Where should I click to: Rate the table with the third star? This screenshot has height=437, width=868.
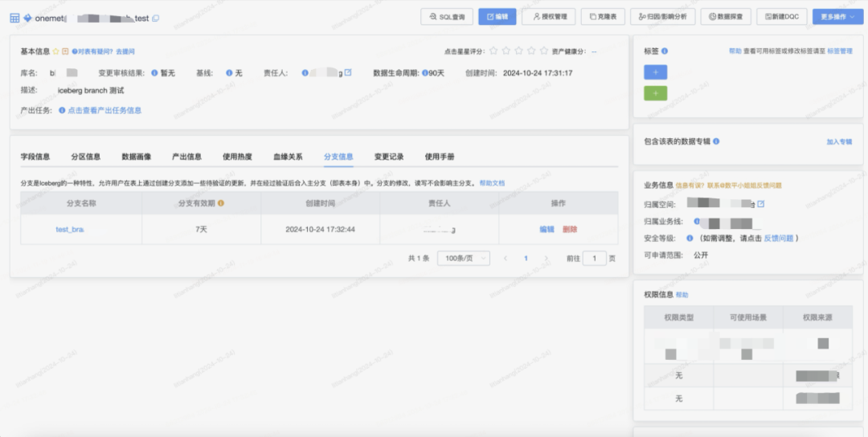click(x=518, y=51)
